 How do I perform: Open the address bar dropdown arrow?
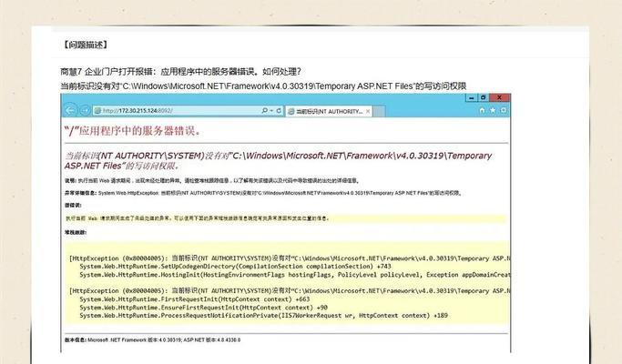[x=271, y=111]
